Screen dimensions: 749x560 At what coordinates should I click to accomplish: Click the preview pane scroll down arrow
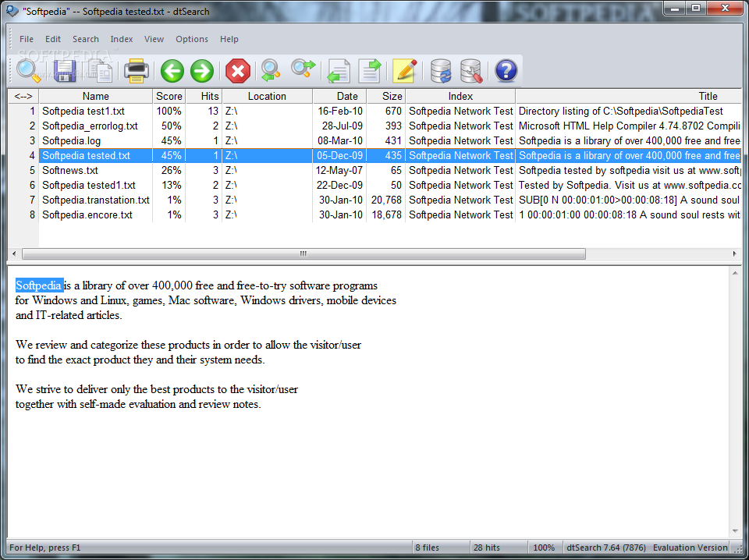coord(735,530)
